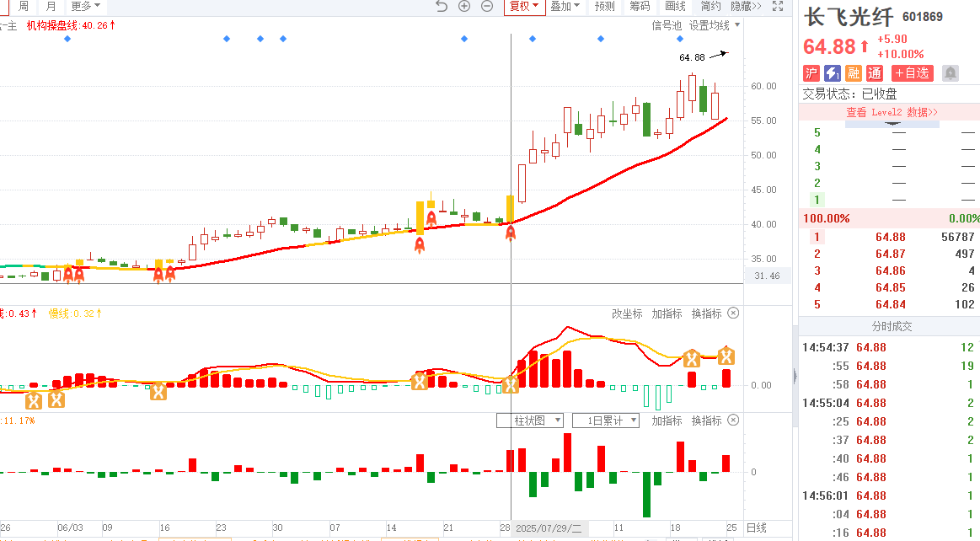
Task: Open 查看 Level2 数据 link
Action: 892,112
